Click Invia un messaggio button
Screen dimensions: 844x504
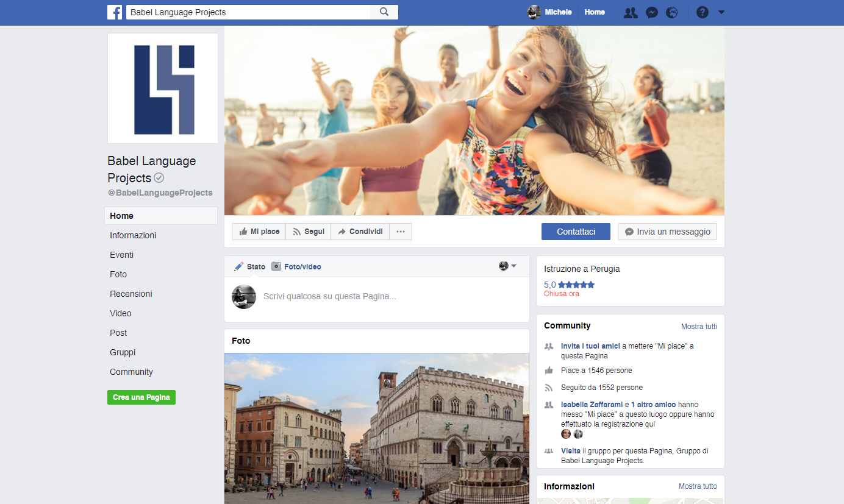pyautogui.click(x=668, y=232)
